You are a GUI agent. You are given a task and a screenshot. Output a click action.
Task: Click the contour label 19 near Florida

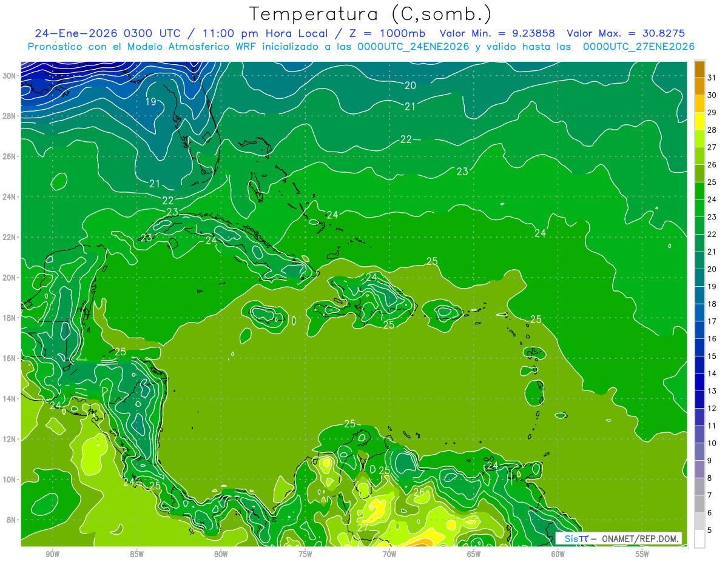point(151,101)
